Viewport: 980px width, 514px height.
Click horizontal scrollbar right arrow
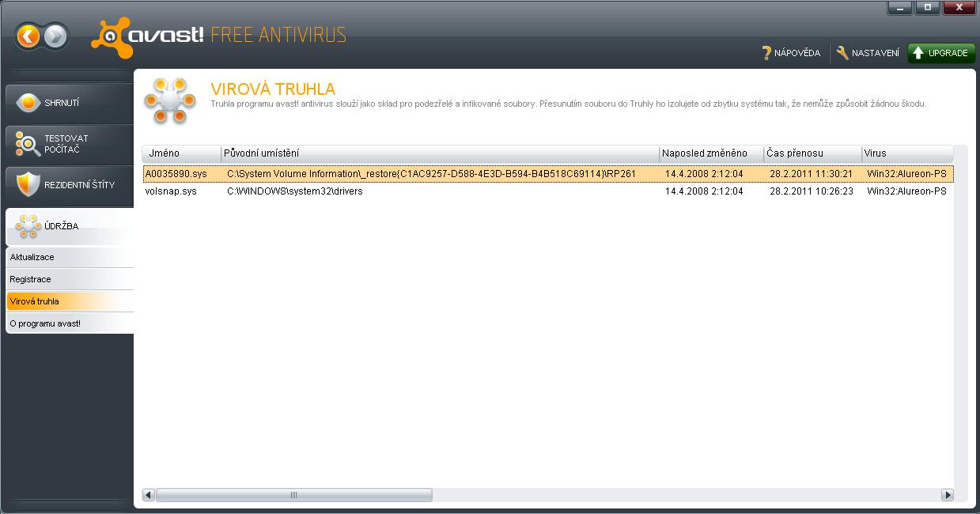947,495
